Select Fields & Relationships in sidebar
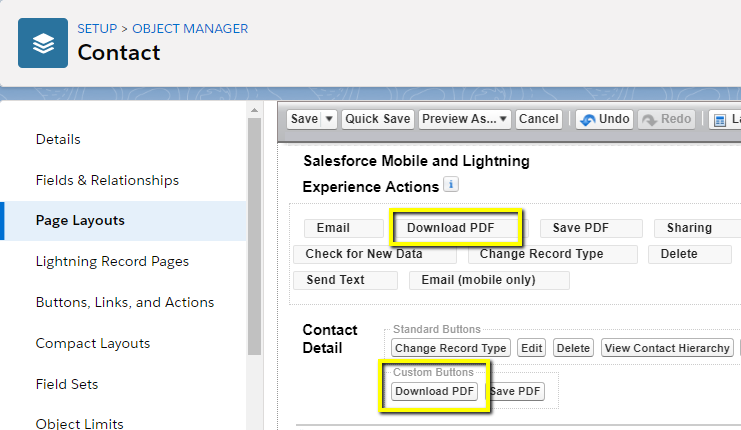This screenshot has height=430, width=741. (107, 180)
